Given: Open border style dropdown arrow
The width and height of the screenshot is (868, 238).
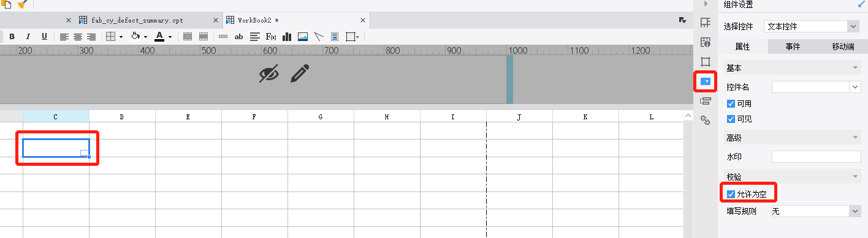Looking at the screenshot, I should [x=121, y=37].
